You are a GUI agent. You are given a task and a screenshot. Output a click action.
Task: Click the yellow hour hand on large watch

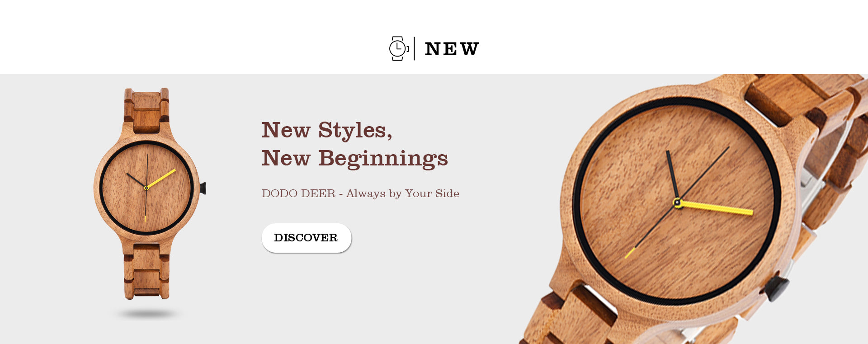click(x=716, y=208)
